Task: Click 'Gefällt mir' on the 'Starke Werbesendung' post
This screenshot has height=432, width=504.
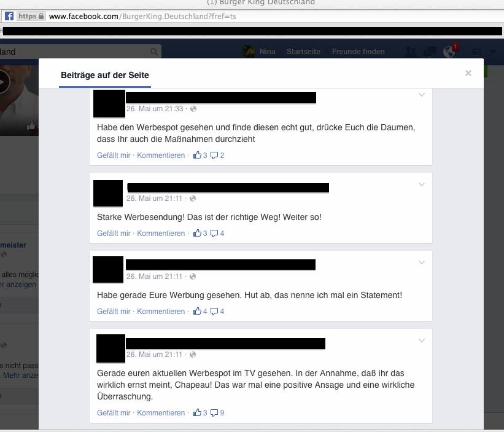Action: pos(114,234)
